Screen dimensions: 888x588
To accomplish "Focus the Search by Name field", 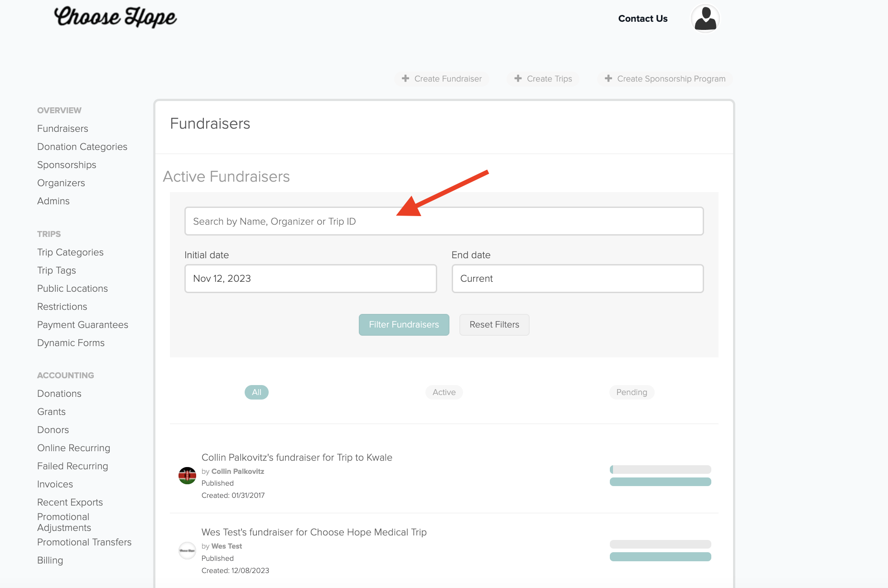I will [x=444, y=221].
